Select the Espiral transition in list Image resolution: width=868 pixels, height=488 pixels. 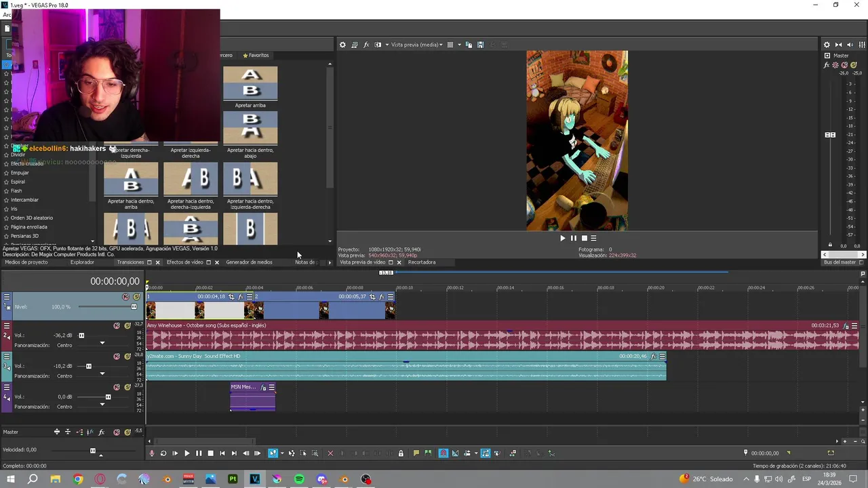pos(18,182)
